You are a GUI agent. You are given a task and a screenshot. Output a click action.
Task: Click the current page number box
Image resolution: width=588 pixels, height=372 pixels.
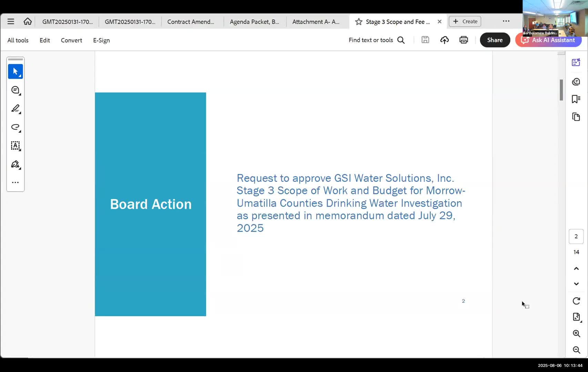(576, 236)
